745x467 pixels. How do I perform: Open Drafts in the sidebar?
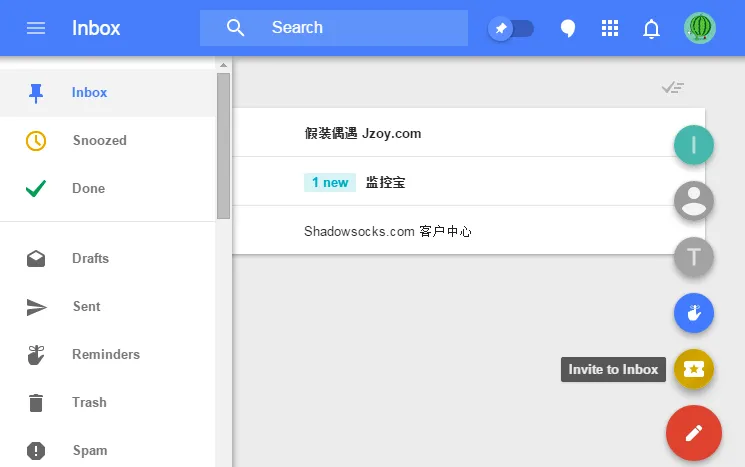pyautogui.click(x=90, y=259)
